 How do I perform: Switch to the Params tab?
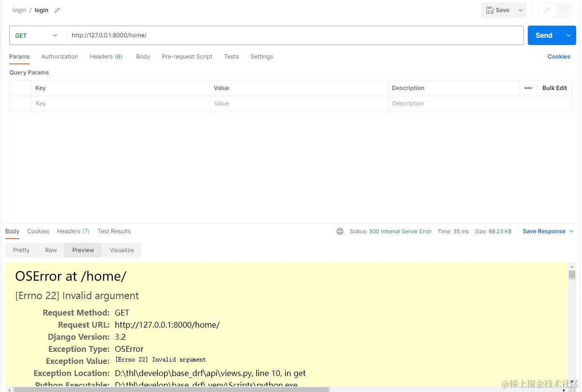[x=19, y=57]
